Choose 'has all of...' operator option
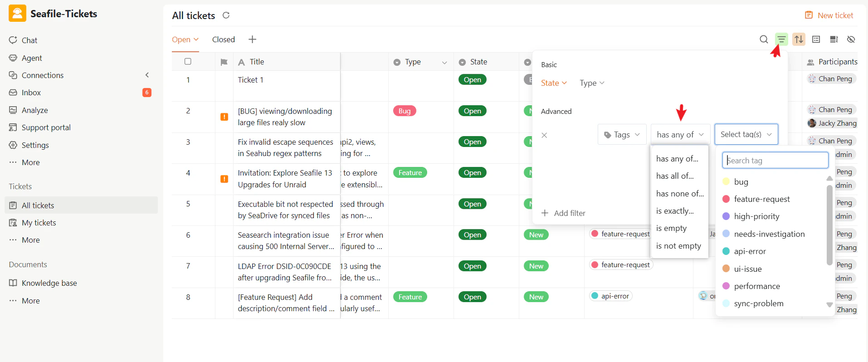The height and width of the screenshot is (362, 868). [x=679, y=176]
